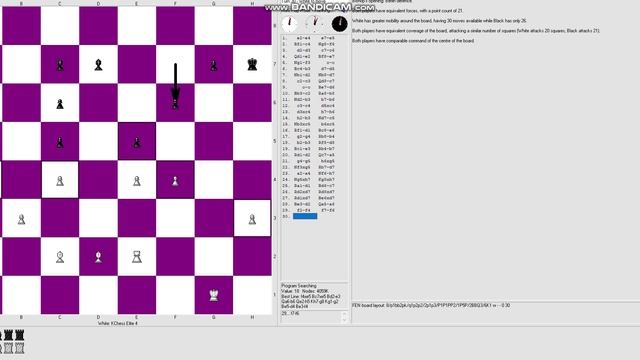Select Black's move 21 h6xg5 in the move list
Screen dimensions: 640x360
[x=327, y=161]
